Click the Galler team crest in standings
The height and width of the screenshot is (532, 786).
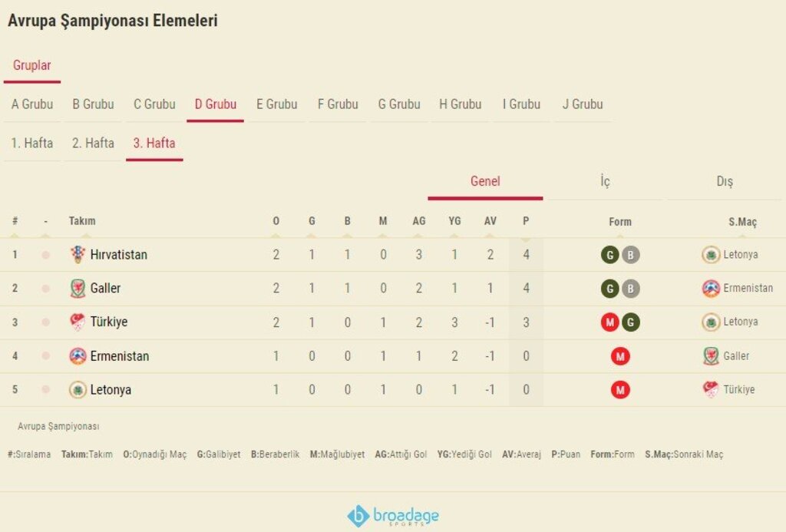[x=78, y=289]
